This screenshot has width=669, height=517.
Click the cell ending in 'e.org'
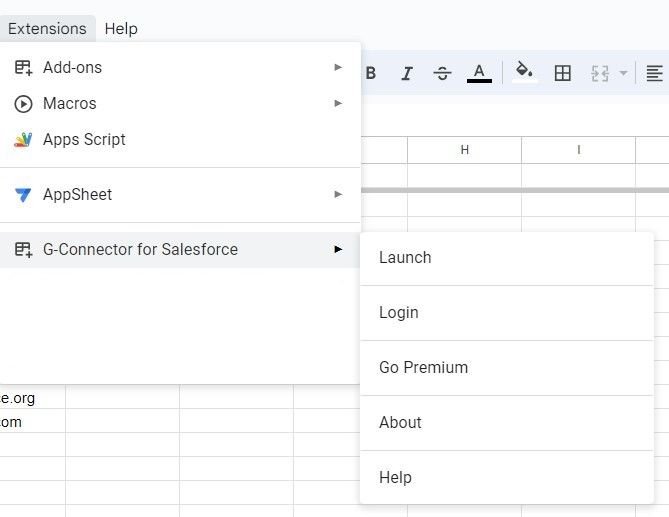pos(32,398)
